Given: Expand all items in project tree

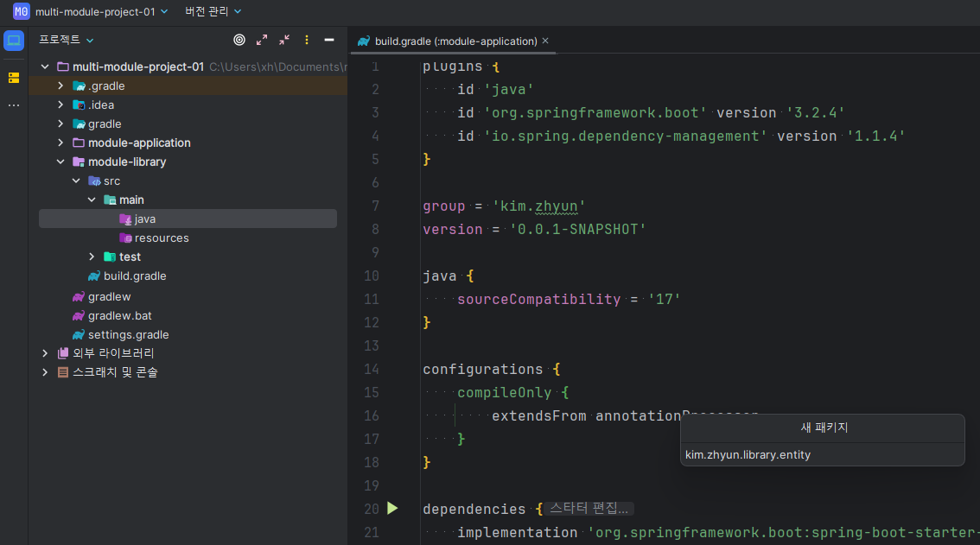Looking at the screenshot, I should tap(262, 40).
